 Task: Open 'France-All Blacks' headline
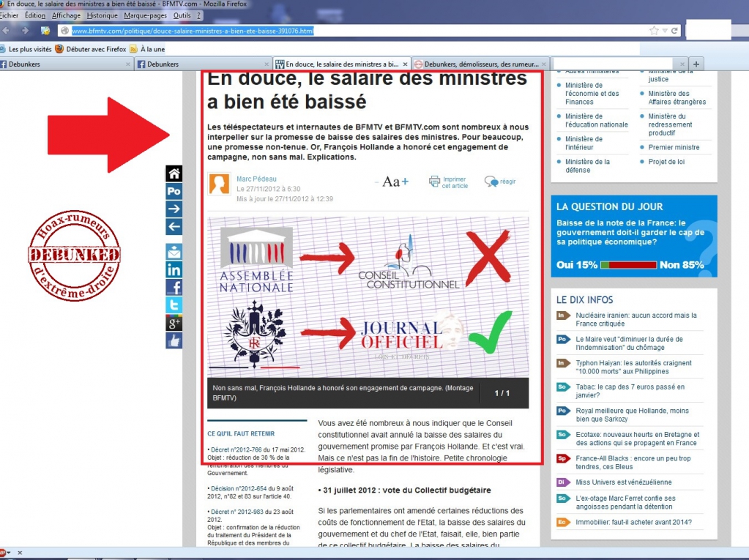[x=633, y=463]
